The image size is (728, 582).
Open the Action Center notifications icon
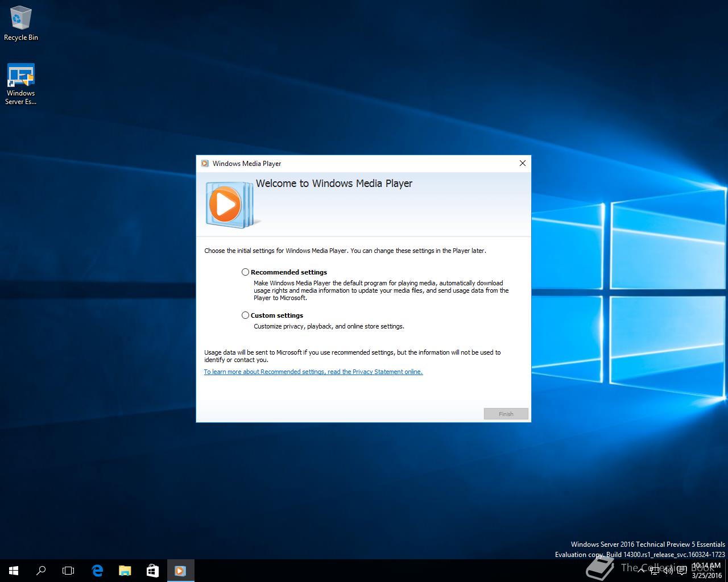(682, 571)
